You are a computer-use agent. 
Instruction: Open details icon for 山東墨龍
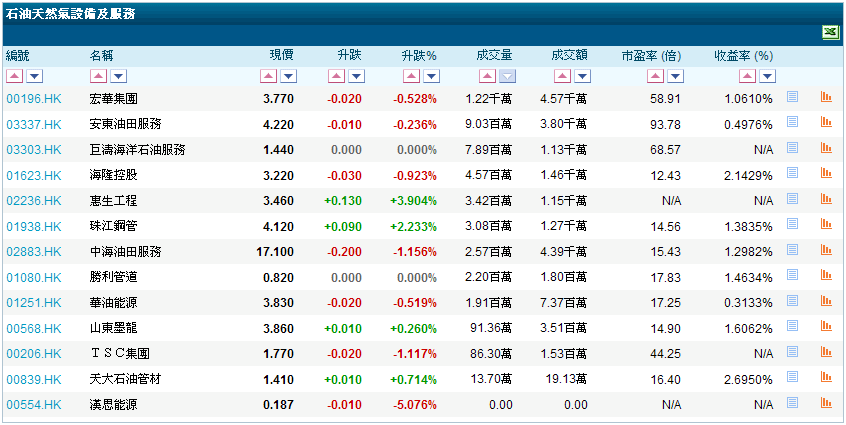(792, 326)
